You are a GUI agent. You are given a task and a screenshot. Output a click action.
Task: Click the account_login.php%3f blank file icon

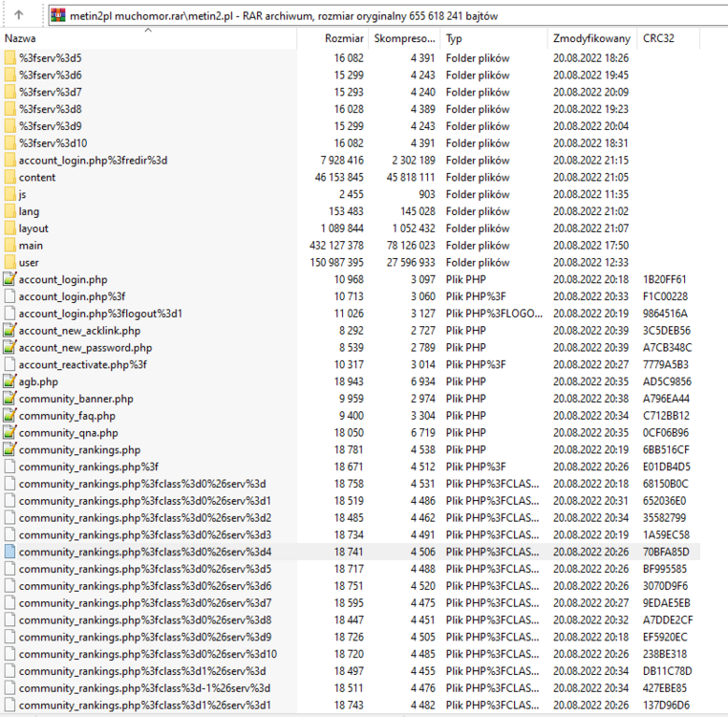tap(10, 296)
